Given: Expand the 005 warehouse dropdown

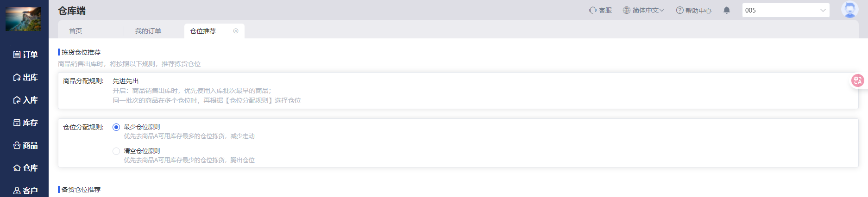Looking at the screenshot, I should [786, 10].
